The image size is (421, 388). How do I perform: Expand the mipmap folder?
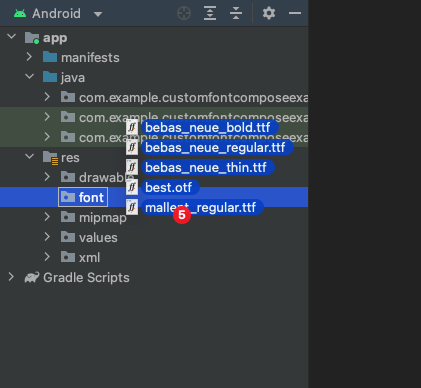pos(47,217)
